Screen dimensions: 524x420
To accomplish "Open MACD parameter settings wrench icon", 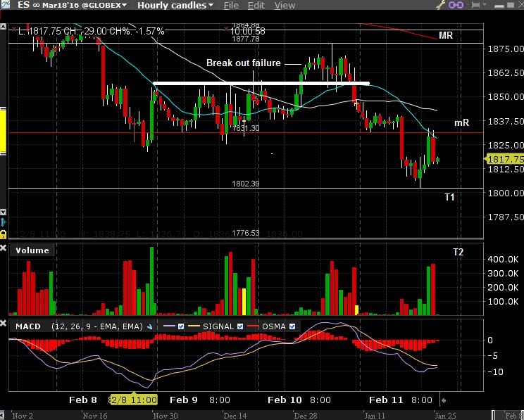I will pyautogui.click(x=149, y=326).
